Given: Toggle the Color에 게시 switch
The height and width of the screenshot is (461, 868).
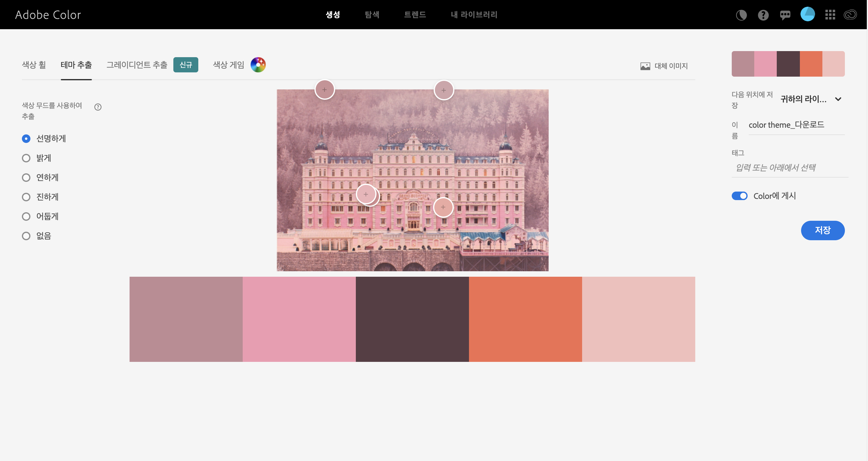Looking at the screenshot, I should pyautogui.click(x=739, y=196).
